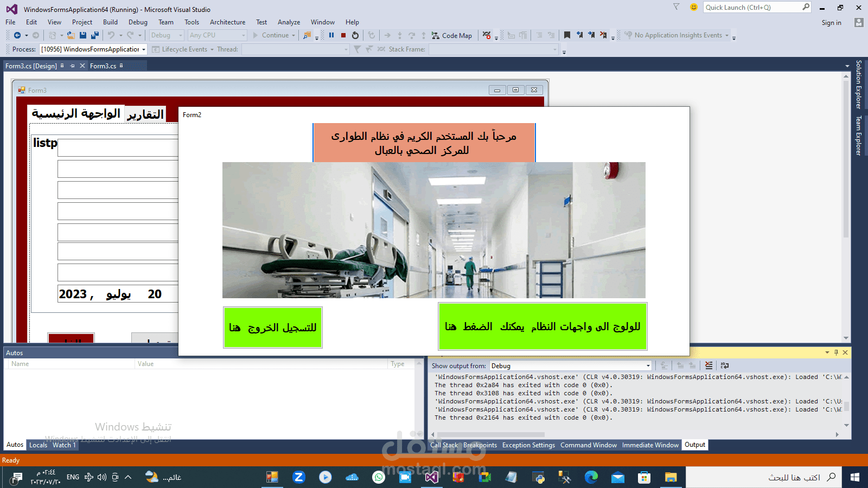Click the notifications filter flag icon
Screen dimensions: 868x488
tap(676, 7)
